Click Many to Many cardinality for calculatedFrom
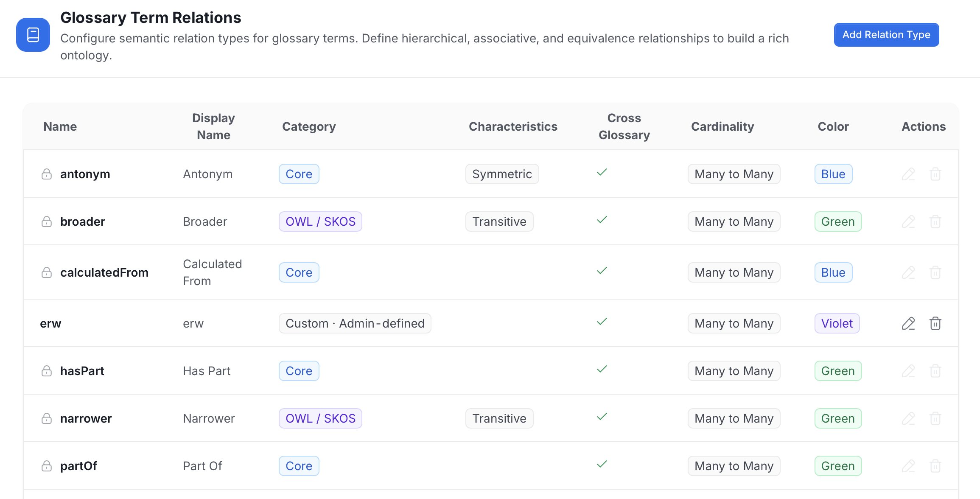The width and height of the screenshot is (980, 499). point(734,272)
